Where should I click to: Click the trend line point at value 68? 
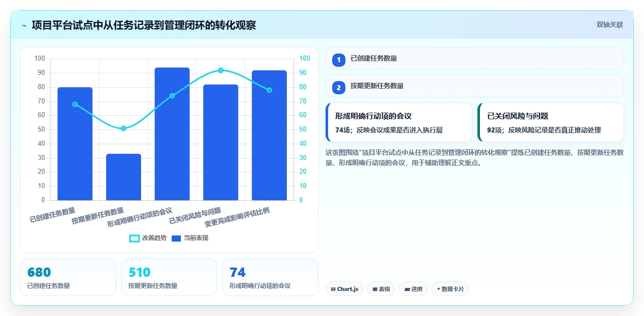tap(75, 104)
